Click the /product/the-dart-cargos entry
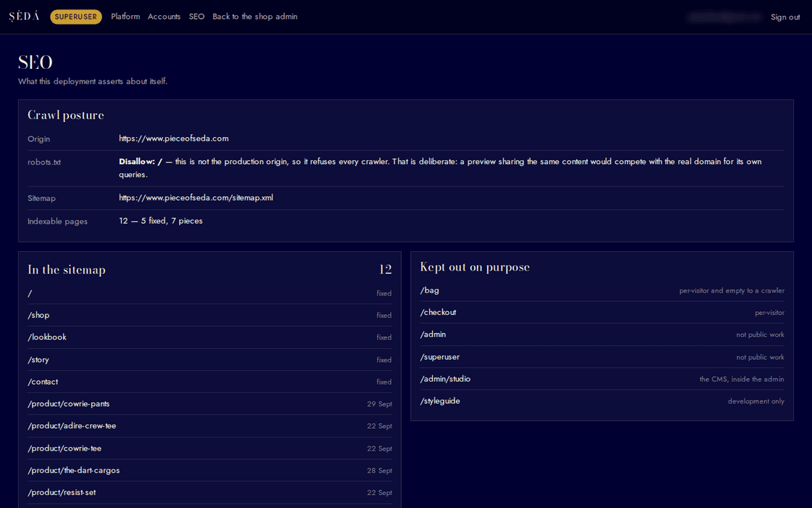Screen dimensions: 812x508 click(x=210, y=470)
